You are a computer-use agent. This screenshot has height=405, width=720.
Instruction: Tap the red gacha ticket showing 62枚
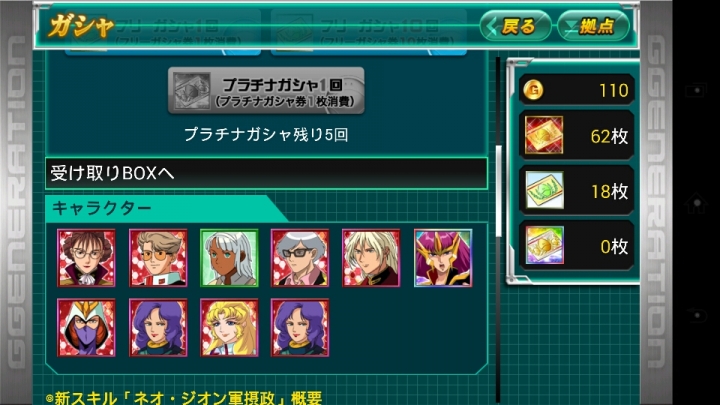click(577, 135)
